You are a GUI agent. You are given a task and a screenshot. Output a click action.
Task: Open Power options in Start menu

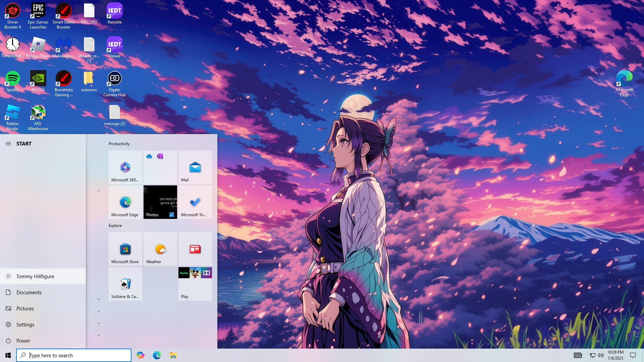pyautogui.click(x=23, y=341)
